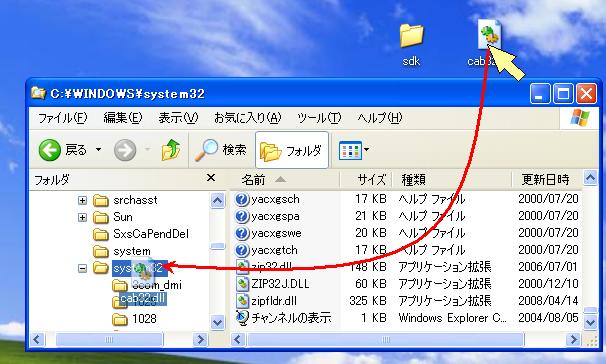The image size is (606, 364).
Task: Open the ツール(T) menu
Action: click(x=319, y=117)
